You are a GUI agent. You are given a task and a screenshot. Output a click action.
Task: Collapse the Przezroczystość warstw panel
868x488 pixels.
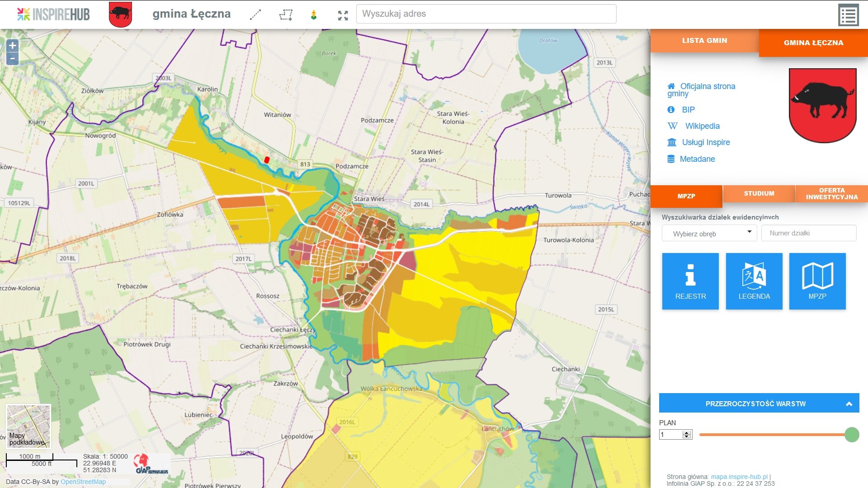(x=849, y=404)
